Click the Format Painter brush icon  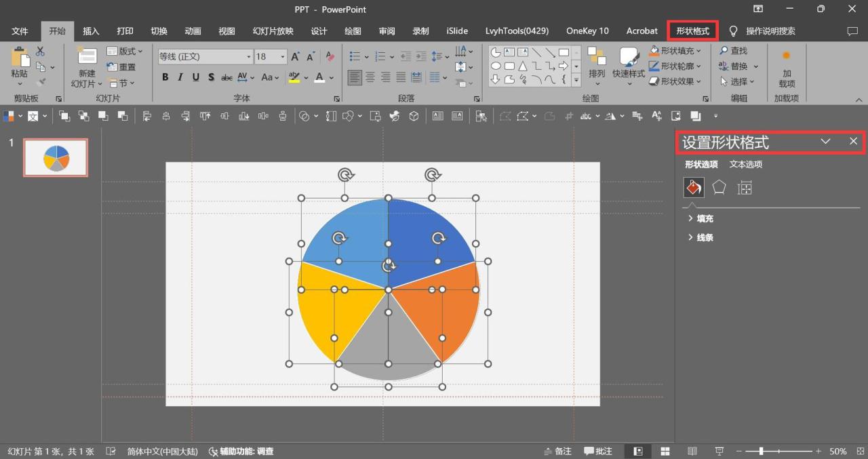tap(41, 83)
